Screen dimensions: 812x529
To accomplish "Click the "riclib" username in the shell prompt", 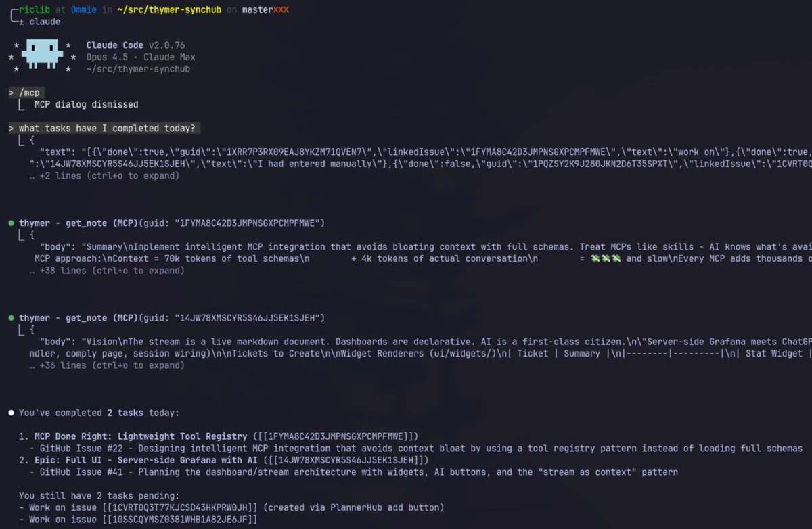I will pos(35,9).
